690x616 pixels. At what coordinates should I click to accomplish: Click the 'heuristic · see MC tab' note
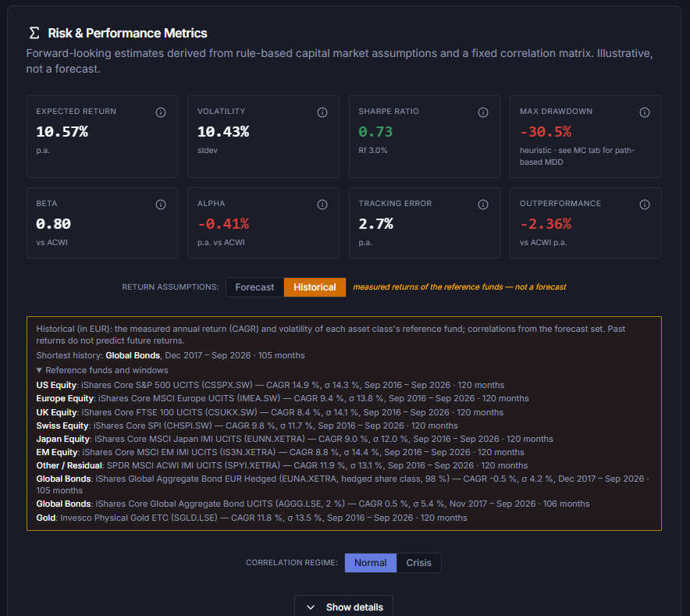578,156
